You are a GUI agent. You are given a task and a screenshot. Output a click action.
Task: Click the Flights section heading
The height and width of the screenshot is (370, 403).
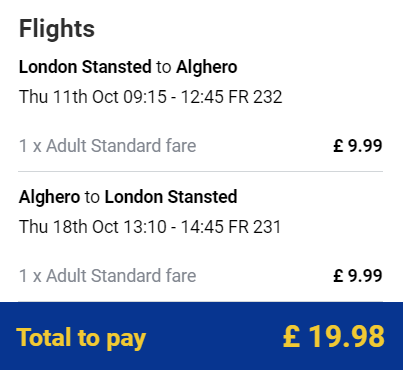[x=57, y=29]
